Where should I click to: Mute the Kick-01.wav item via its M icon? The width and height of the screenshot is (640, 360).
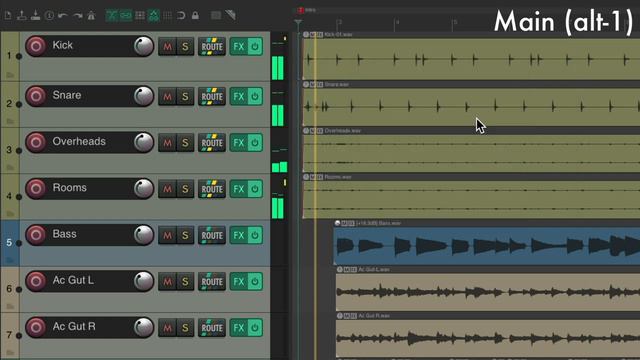[313, 35]
